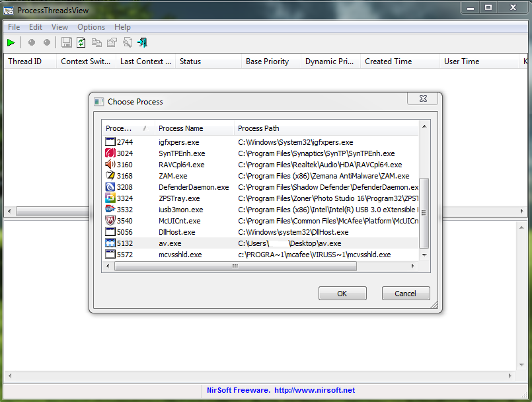Click the ProcessThreadsView title bar app icon
Image resolution: width=532 pixels, height=402 pixels.
9,11
